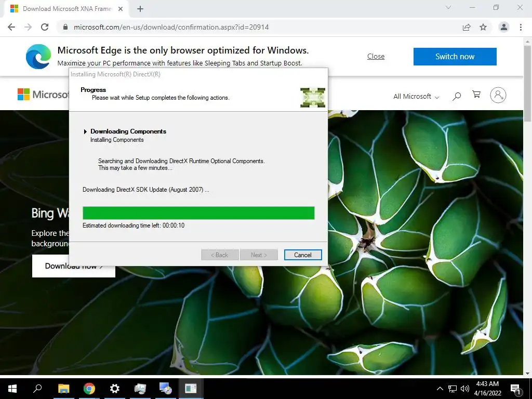Click the Downloading Components step arrow
The image size is (532, 399).
[x=85, y=131]
